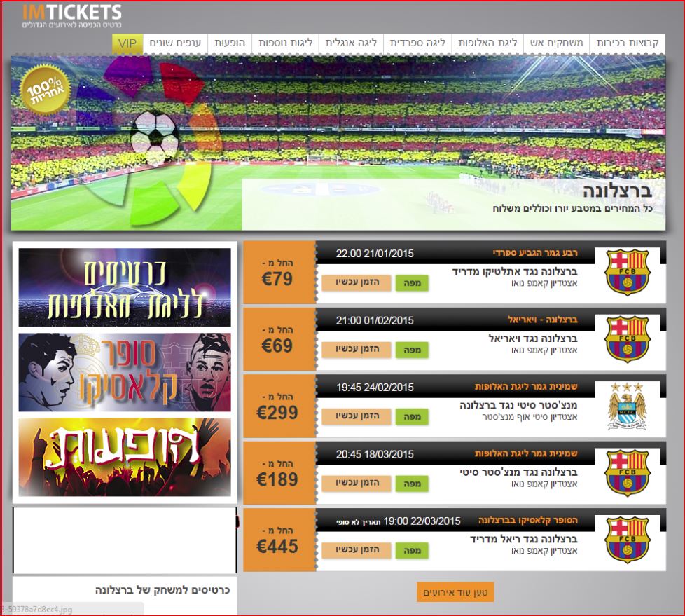Open the Super Clasico sidebar banner
685x616 pixels.
pyautogui.click(x=125, y=372)
